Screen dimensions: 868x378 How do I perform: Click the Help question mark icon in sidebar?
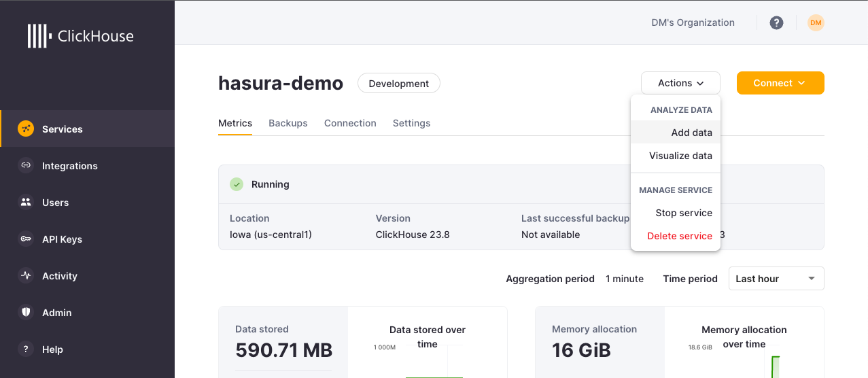point(26,349)
